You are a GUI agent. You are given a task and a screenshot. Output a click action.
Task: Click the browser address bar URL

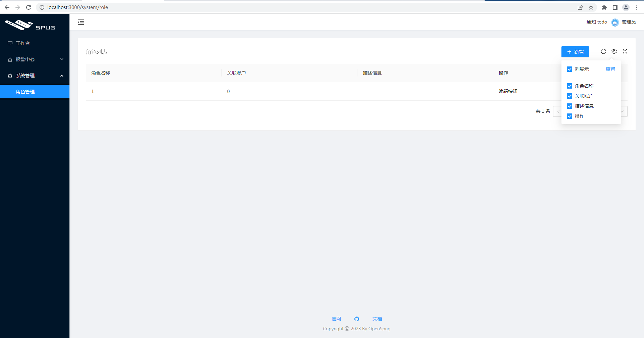coord(78,7)
